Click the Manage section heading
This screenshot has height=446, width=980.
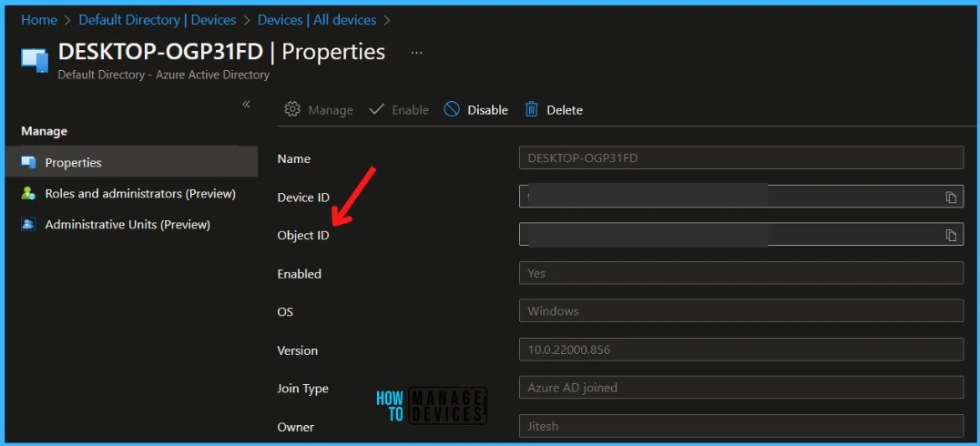pyautogui.click(x=44, y=131)
